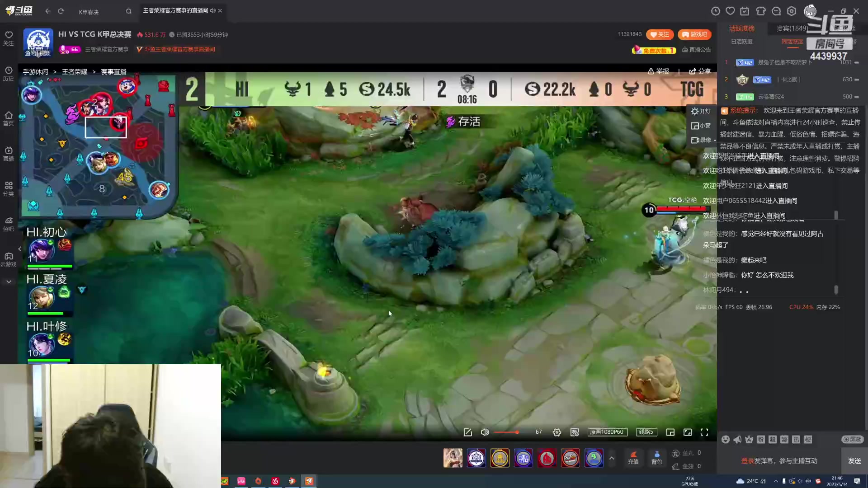Go to 首页 in the left sidebar

[x=9, y=118]
